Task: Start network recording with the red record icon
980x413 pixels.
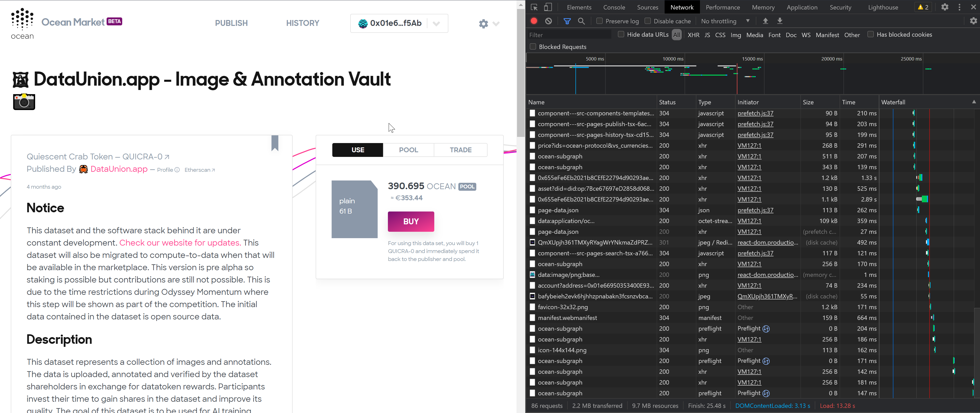Action: pyautogui.click(x=534, y=21)
